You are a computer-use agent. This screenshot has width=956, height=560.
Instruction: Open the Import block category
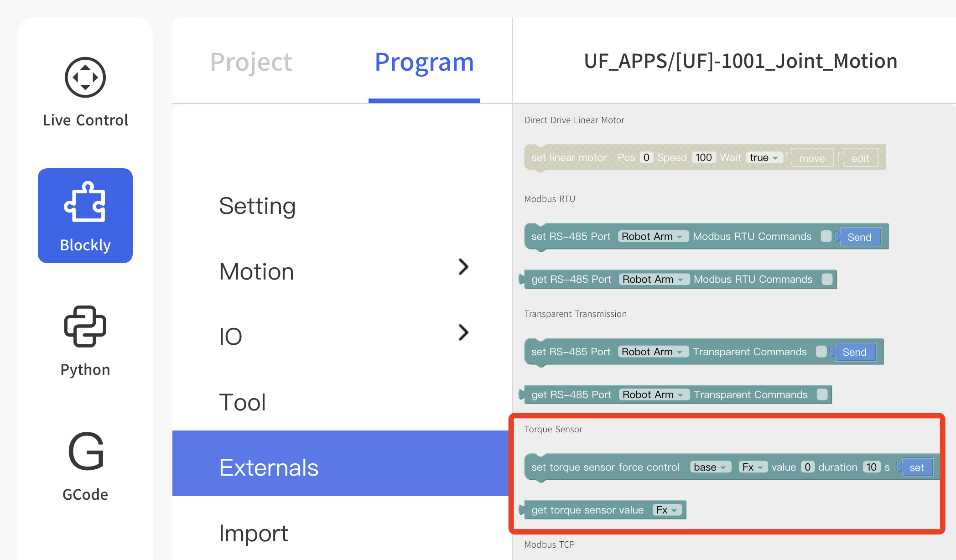(254, 533)
